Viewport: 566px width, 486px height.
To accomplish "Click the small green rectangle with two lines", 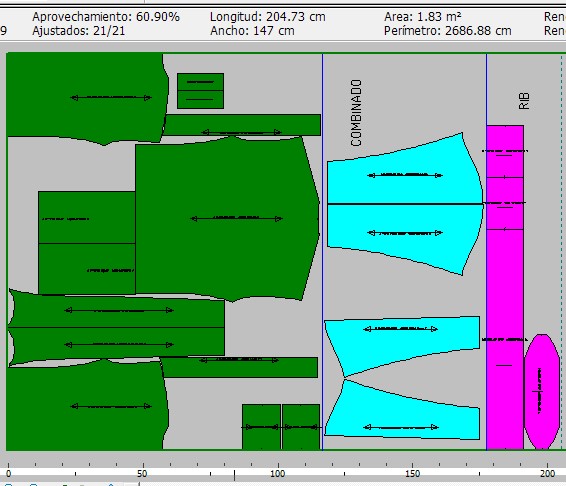I will pos(200,91).
